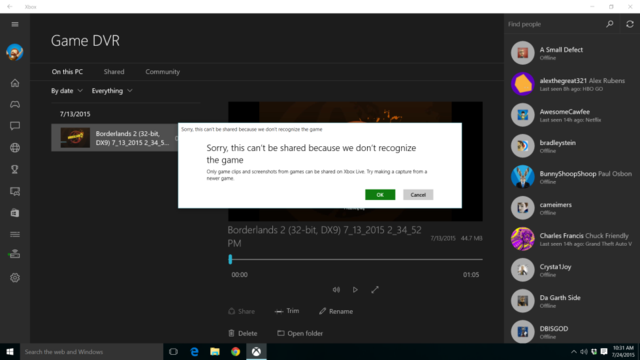Image resolution: width=640 pixels, height=360 pixels.
Task: Open Game DVR icon in the sidebar
Action: click(15, 191)
